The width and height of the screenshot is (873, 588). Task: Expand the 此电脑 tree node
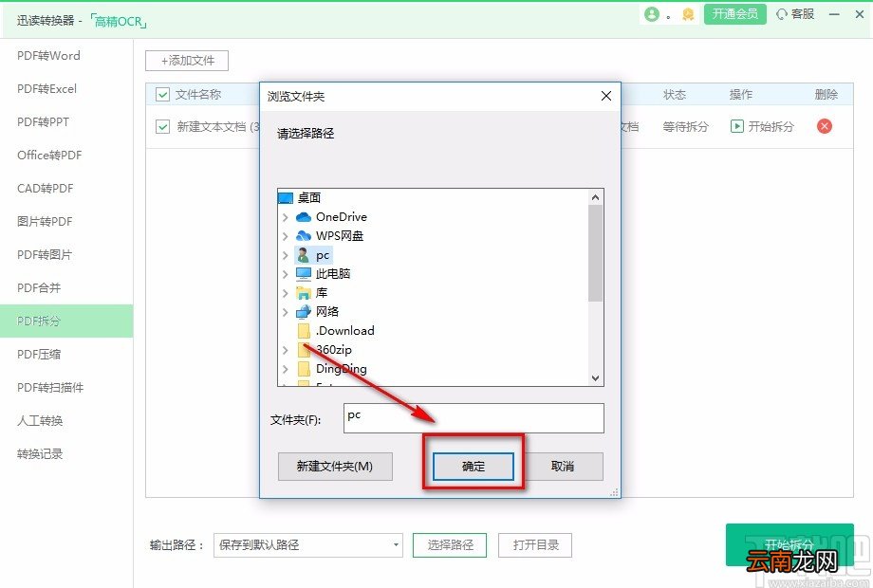286,274
